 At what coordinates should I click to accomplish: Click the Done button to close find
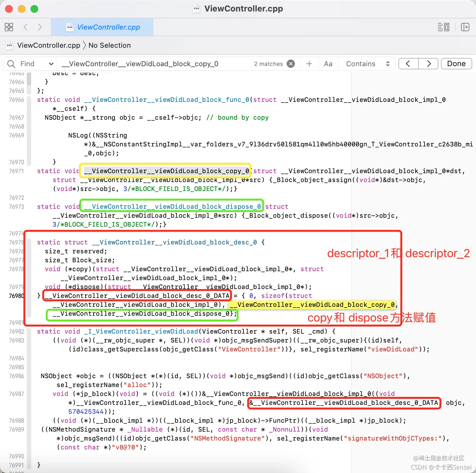pos(456,63)
